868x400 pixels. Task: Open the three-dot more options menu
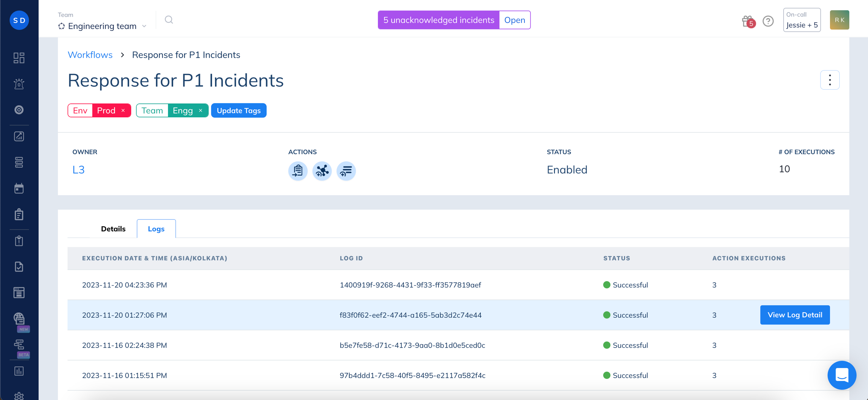click(830, 80)
